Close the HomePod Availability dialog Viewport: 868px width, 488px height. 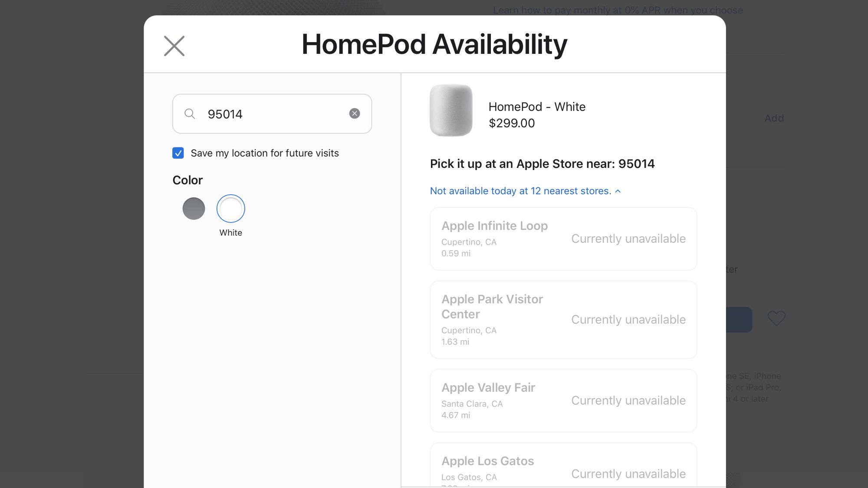point(174,46)
